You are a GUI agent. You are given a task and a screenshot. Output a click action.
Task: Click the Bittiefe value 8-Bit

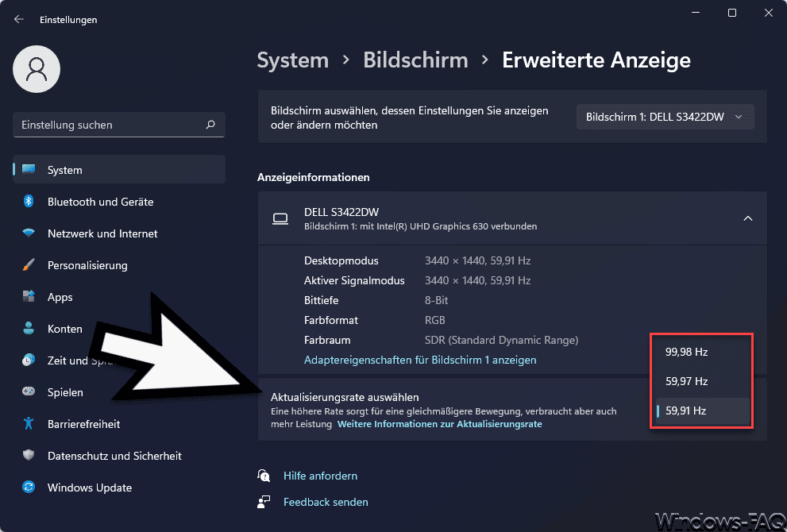[436, 300]
